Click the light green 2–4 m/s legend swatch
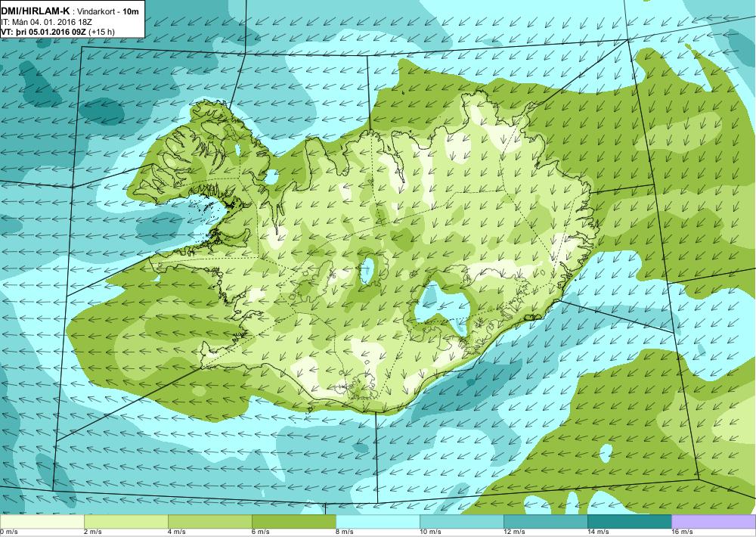The height and width of the screenshot is (537, 756). [125, 522]
